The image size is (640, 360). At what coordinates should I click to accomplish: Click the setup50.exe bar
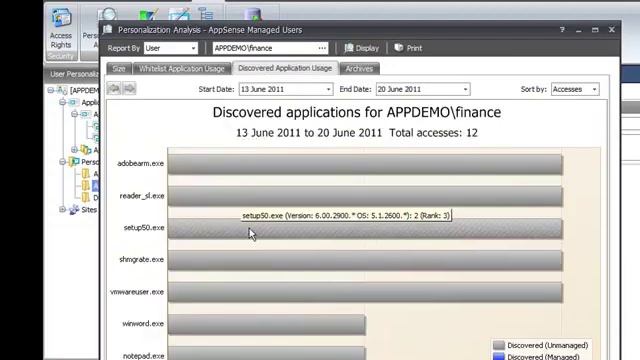pyautogui.click(x=365, y=229)
